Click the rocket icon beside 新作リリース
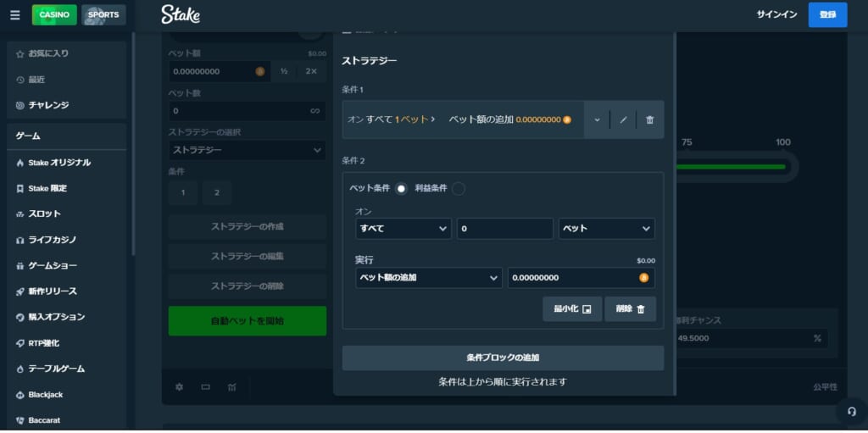Viewport: 868px width, 433px height. point(20,291)
